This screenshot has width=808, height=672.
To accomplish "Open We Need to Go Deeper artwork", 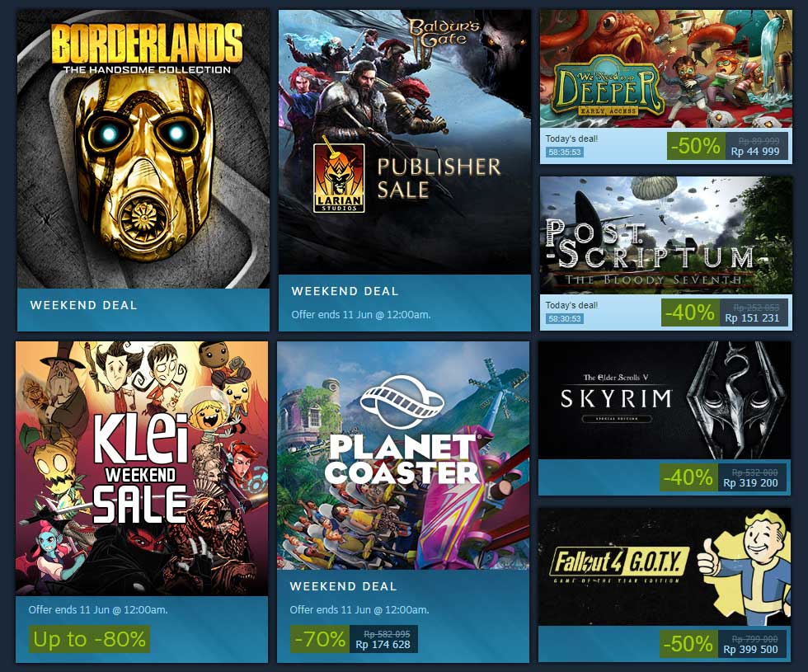I will pos(666,68).
